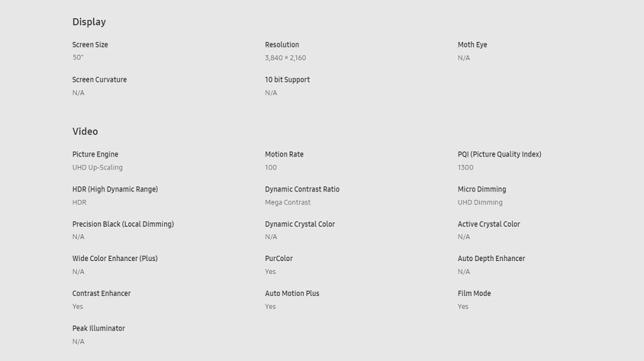Image resolution: width=644 pixels, height=361 pixels.
Task: Click the Mega Contrast value
Action: click(287, 202)
